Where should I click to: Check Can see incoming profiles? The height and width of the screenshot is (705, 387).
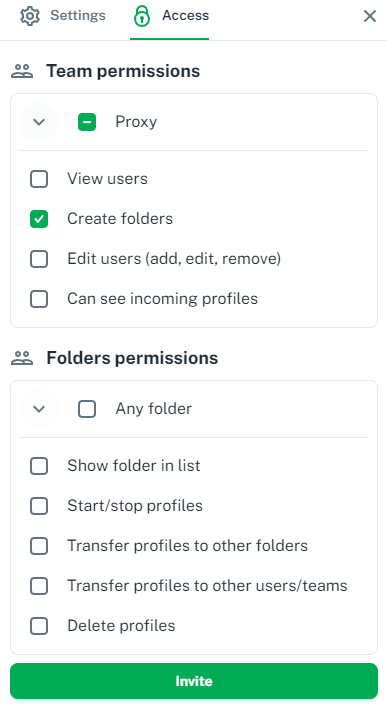tap(39, 299)
